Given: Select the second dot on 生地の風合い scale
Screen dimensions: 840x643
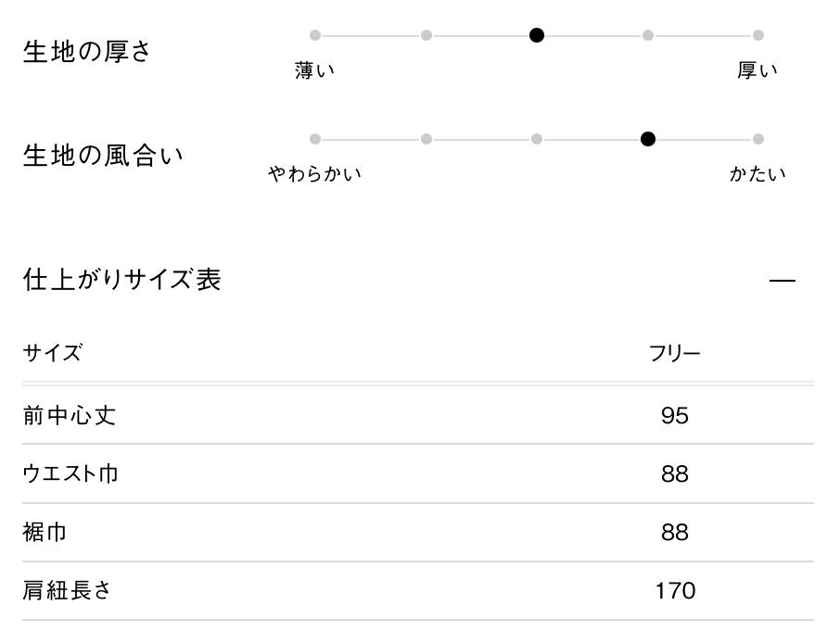Looking at the screenshot, I should [426, 139].
